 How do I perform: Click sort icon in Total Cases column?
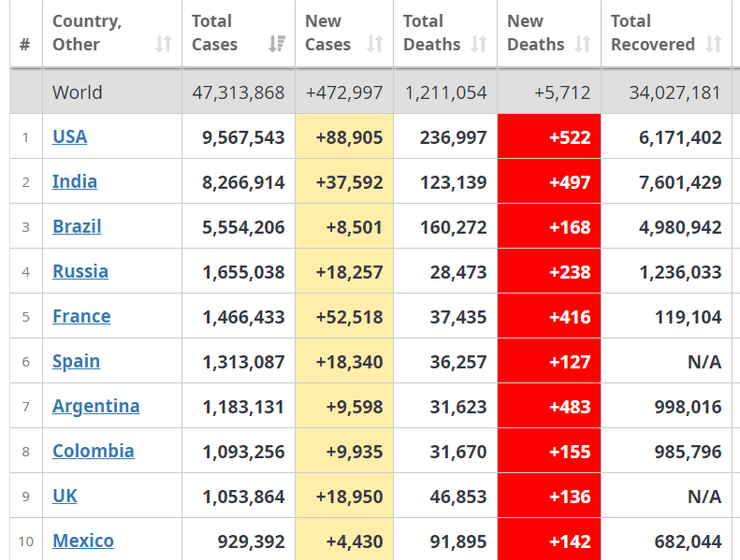[x=277, y=44]
